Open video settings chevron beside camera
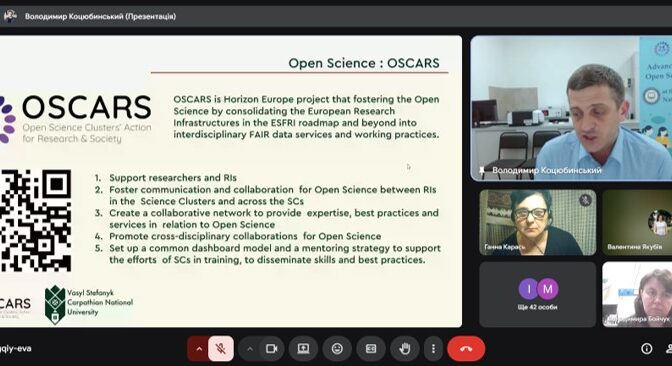 [x=250, y=349]
